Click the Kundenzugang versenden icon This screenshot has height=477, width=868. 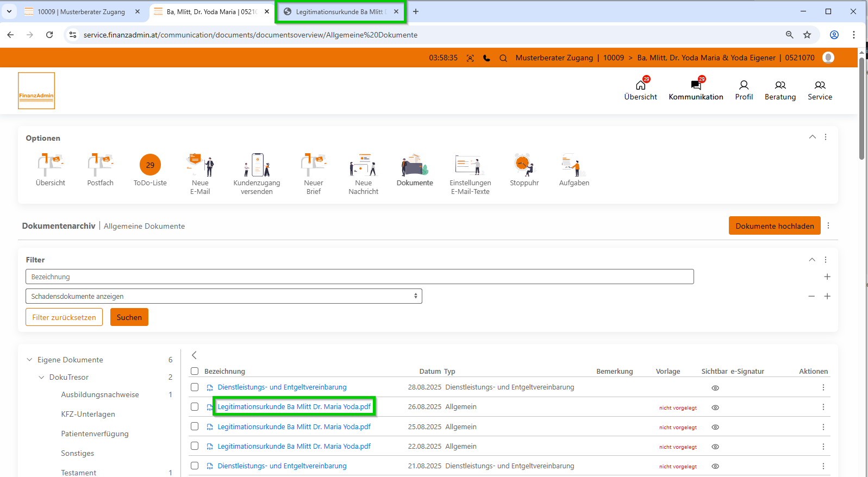[x=257, y=165]
